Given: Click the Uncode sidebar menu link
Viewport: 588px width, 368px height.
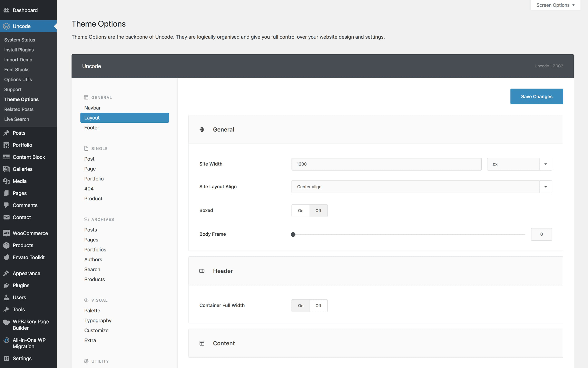Looking at the screenshot, I should tap(21, 26).
